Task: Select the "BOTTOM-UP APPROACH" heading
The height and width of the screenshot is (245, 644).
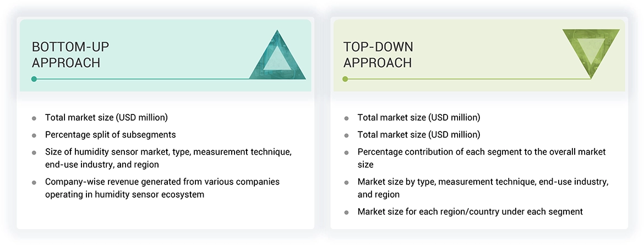Action: click(x=66, y=55)
